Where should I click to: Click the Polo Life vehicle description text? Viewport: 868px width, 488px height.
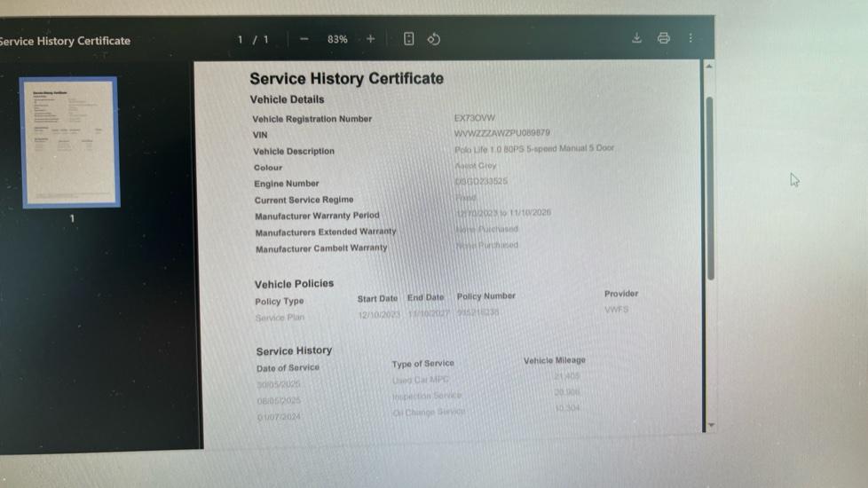[534, 148]
